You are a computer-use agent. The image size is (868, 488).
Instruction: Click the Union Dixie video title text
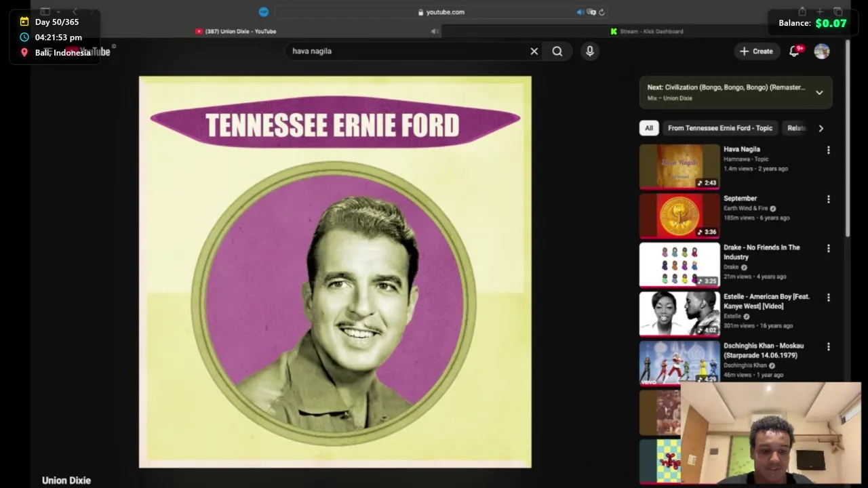pos(66,480)
